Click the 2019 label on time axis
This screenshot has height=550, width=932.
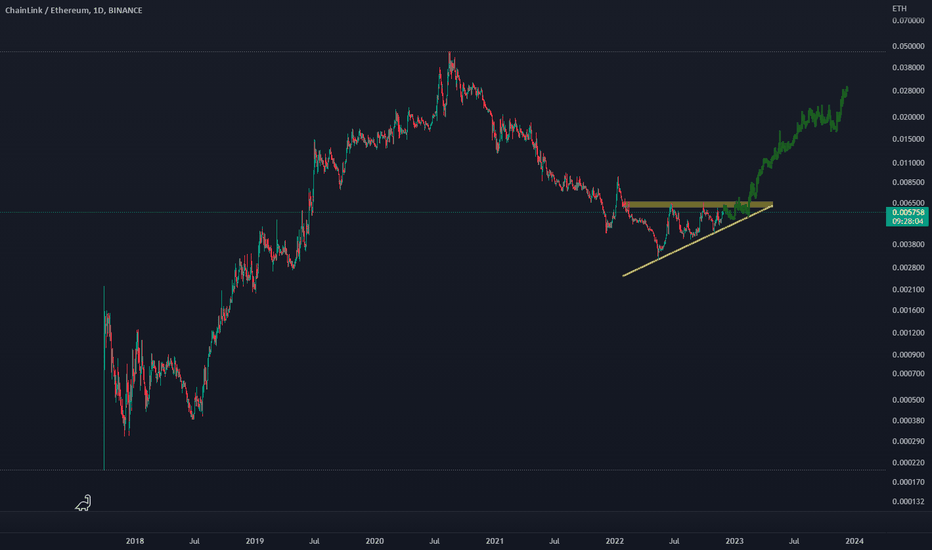(254, 541)
